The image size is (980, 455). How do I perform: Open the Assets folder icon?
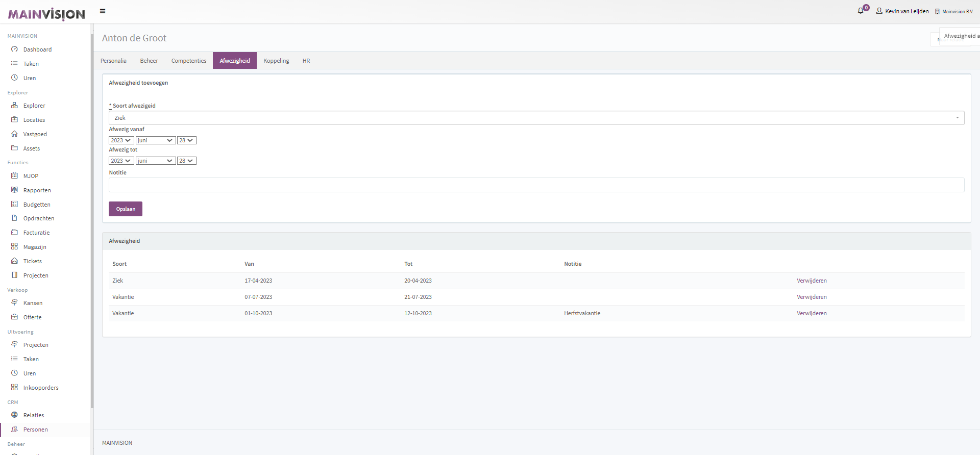tap(14, 148)
